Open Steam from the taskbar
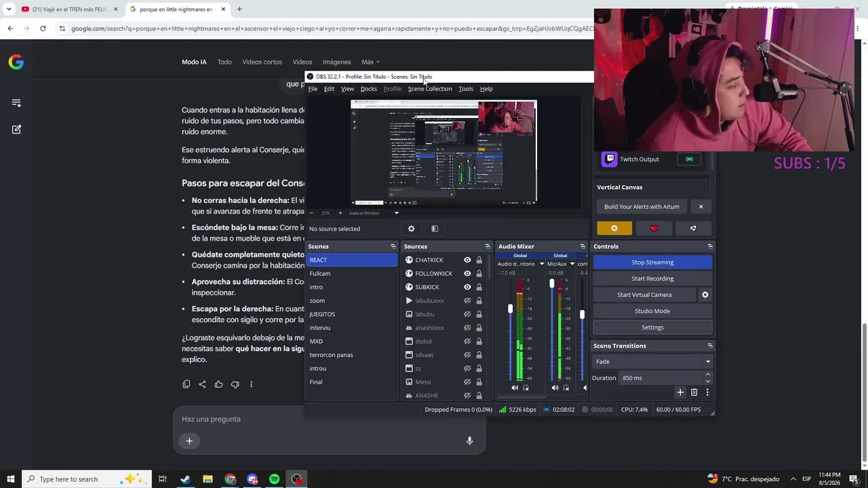 [x=185, y=479]
